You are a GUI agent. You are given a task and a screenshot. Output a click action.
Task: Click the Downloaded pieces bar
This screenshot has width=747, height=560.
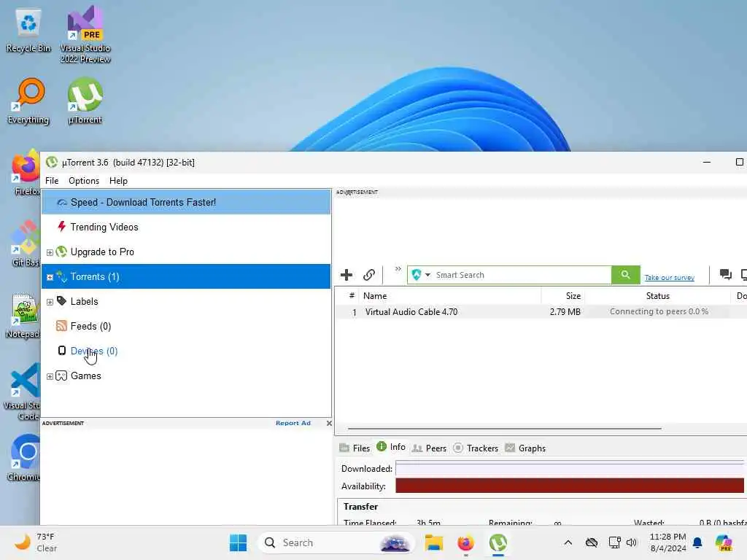[x=569, y=468]
